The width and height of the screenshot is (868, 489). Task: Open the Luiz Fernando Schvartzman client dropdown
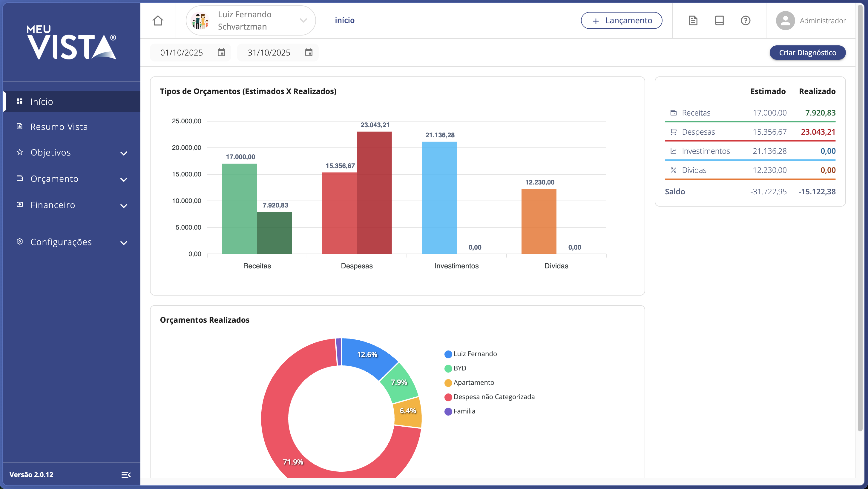[251, 21]
